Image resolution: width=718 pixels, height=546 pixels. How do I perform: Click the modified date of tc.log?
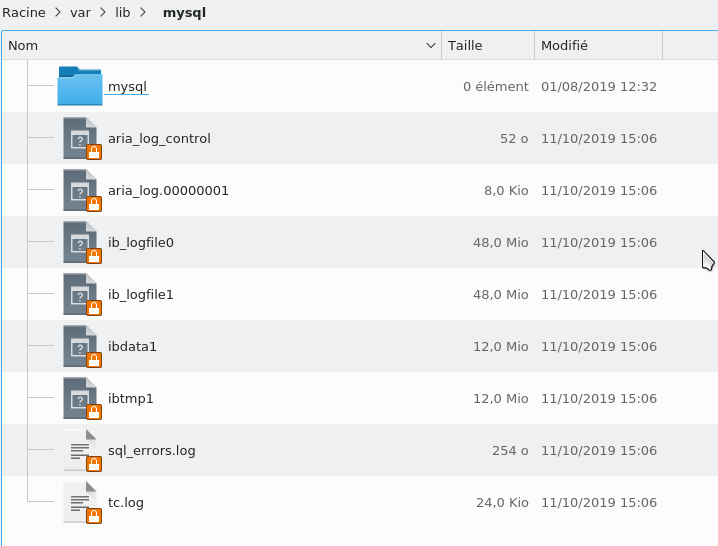click(x=599, y=502)
